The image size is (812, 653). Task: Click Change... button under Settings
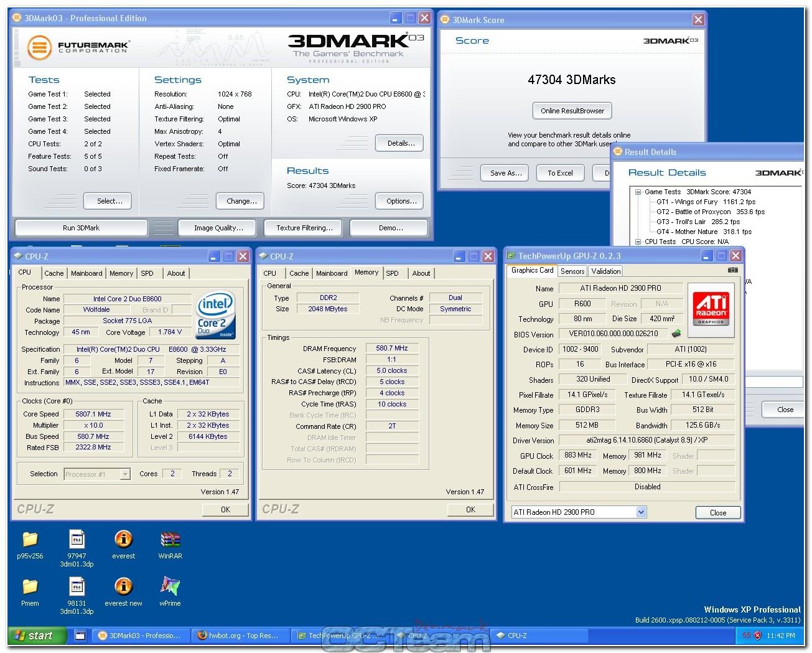[241, 201]
